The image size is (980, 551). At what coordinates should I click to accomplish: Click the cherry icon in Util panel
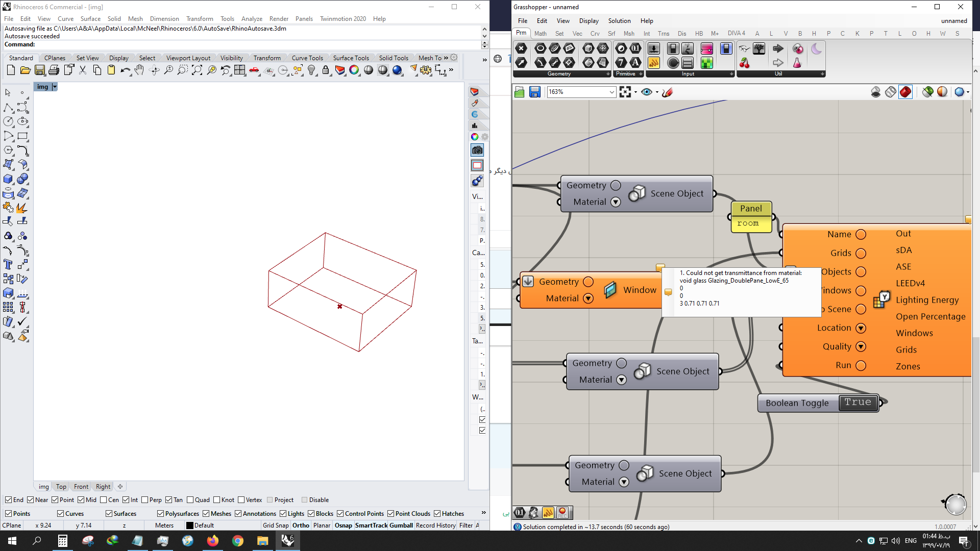[745, 63]
